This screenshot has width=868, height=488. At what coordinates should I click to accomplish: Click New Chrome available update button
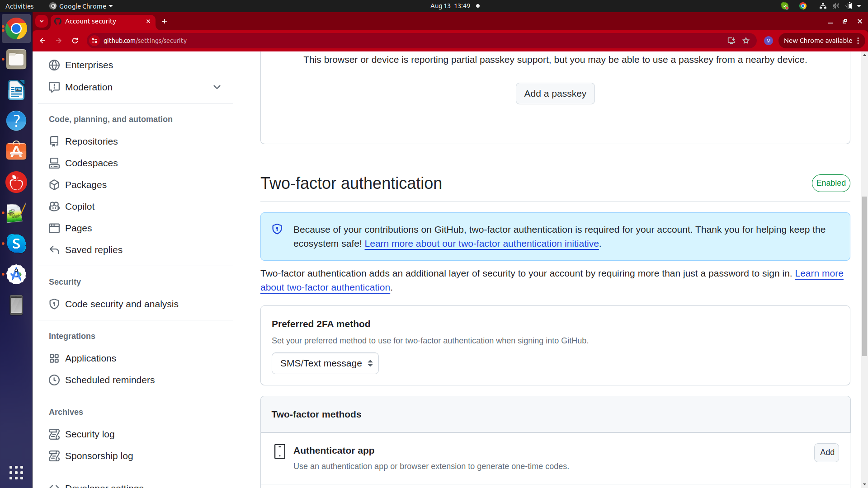[821, 41]
